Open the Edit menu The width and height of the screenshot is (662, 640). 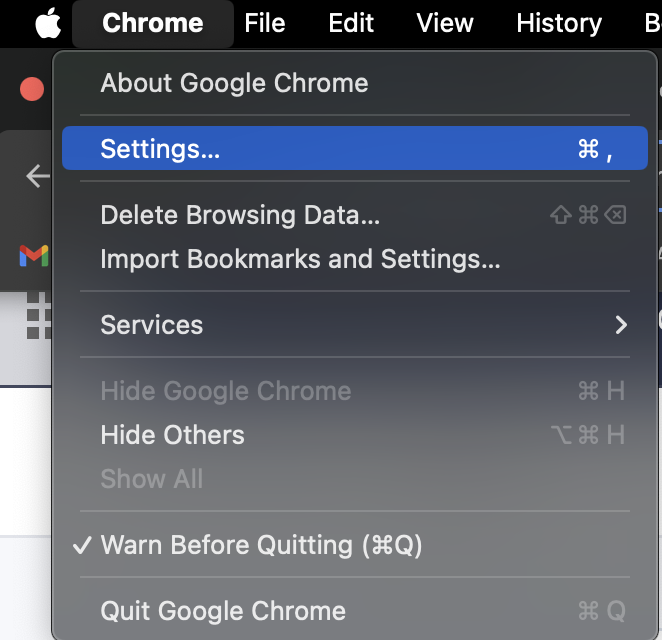351,23
